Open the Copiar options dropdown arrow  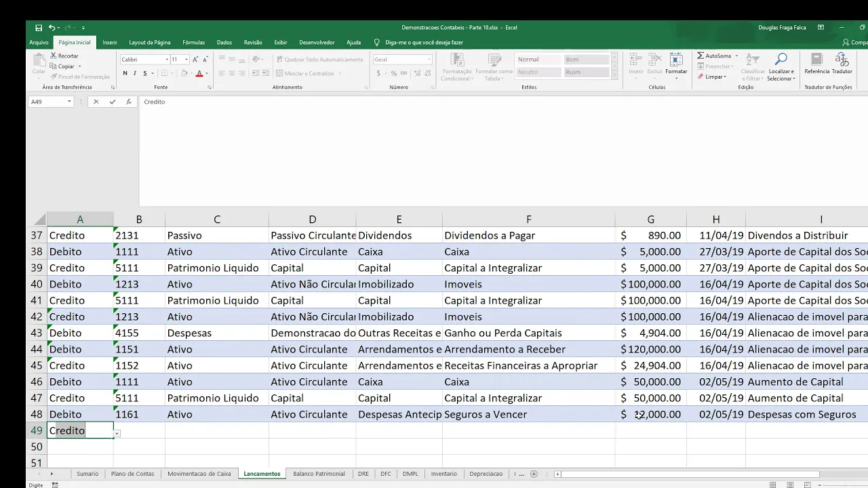79,66
